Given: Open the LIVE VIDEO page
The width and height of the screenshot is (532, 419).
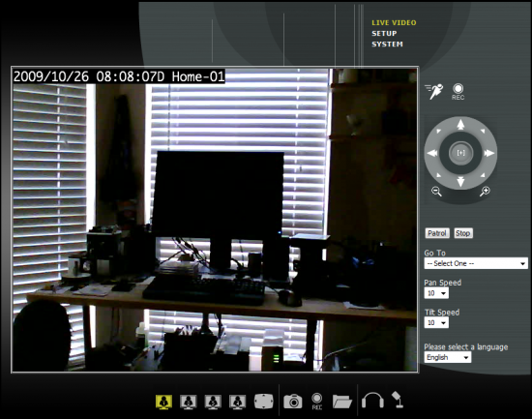Looking at the screenshot, I should click(394, 23).
